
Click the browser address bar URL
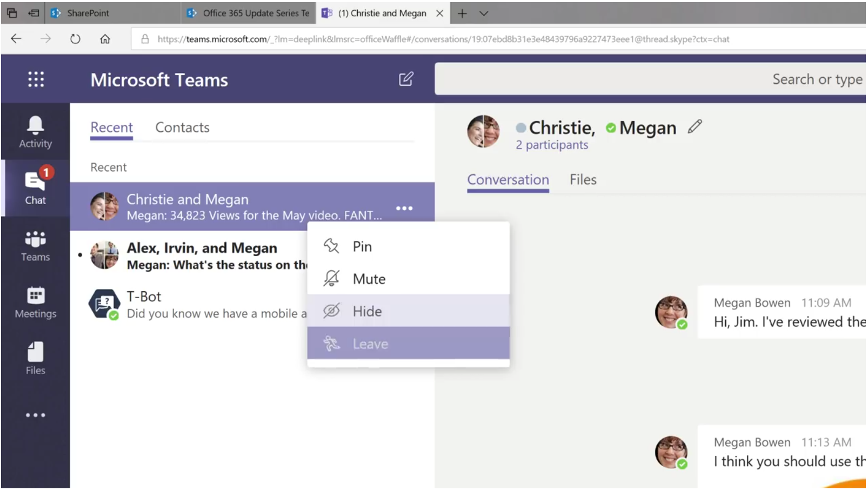coord(443,39)
